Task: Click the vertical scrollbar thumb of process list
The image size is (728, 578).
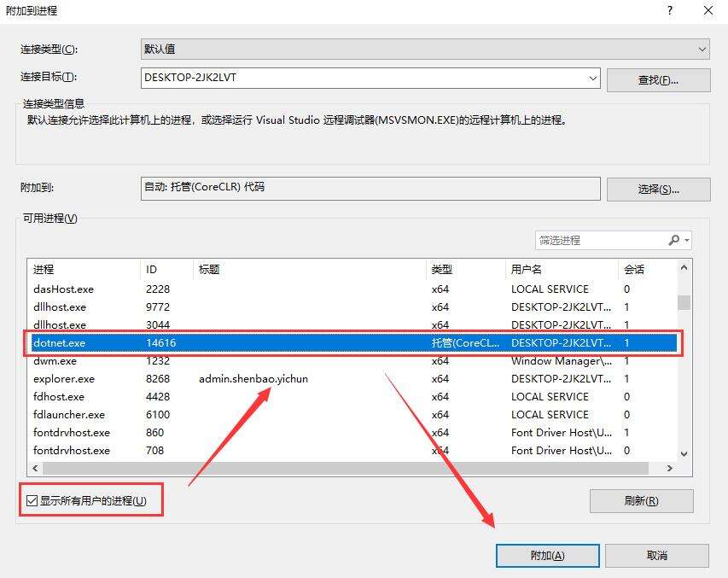Action: tap(684, 302)
